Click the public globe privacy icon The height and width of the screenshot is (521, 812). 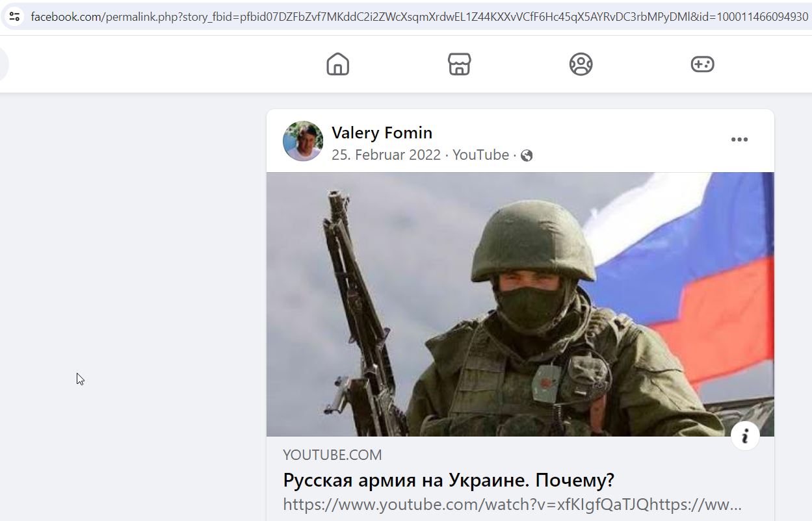pos(527,156)
